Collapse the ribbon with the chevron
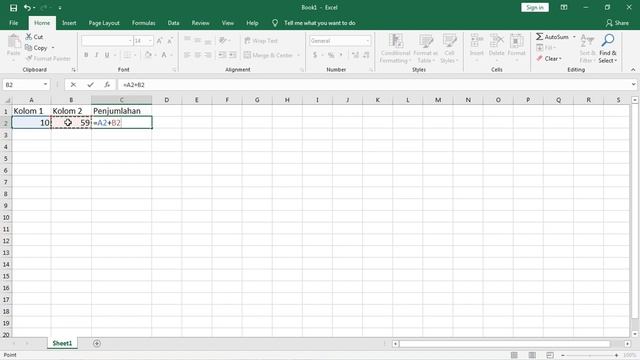640x360 pixels. pyautogui.click(x=633, y=70)
